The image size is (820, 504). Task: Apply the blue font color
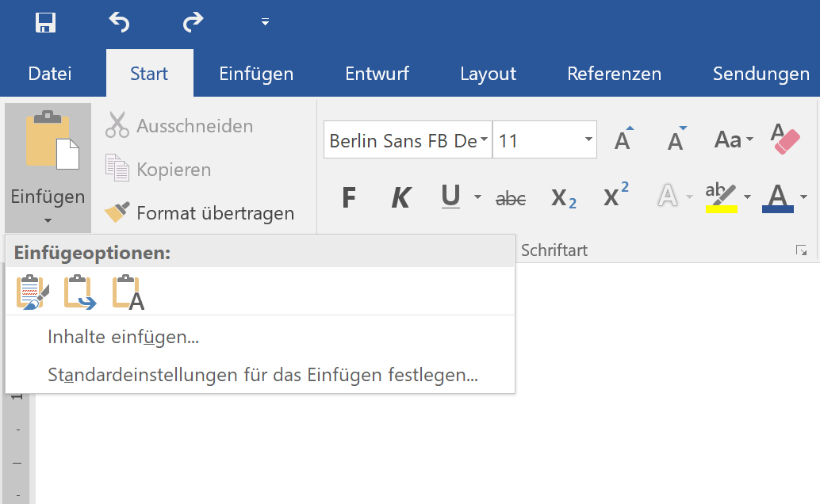coord(778,197)
